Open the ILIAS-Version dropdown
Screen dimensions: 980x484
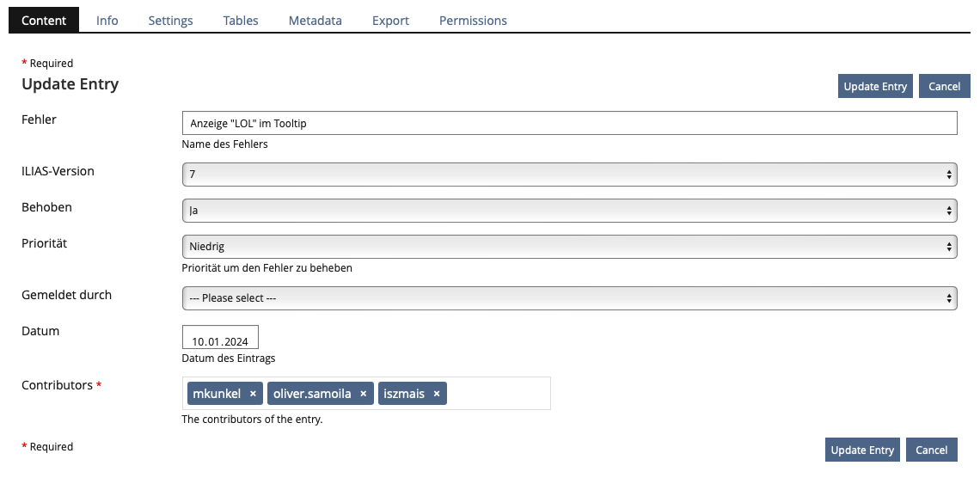(x=569, y=175)
